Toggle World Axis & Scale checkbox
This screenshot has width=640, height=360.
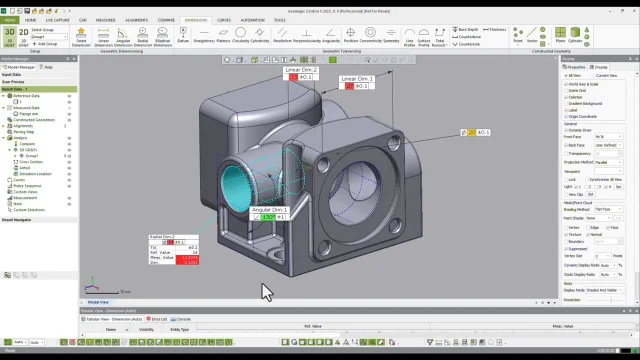click(x=566, y=84)
